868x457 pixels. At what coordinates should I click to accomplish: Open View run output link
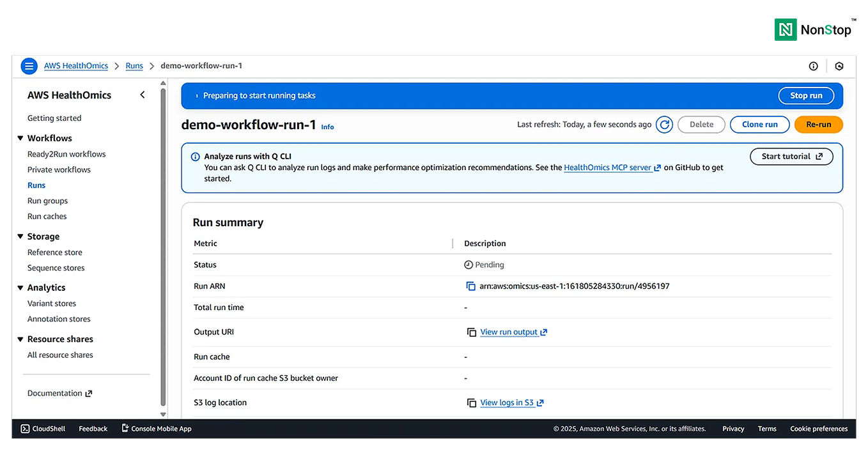pos(514,332)
